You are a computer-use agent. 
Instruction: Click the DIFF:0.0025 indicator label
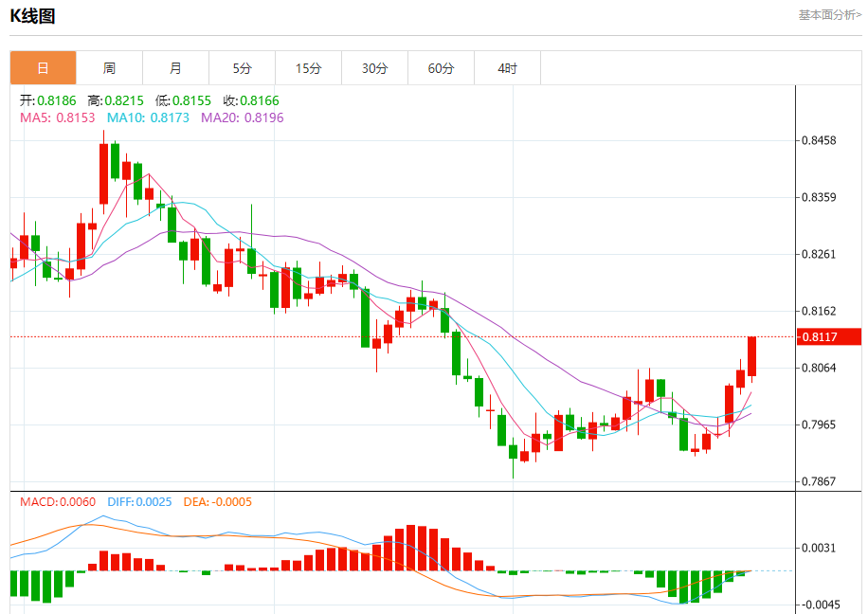[x=139, y=502]
